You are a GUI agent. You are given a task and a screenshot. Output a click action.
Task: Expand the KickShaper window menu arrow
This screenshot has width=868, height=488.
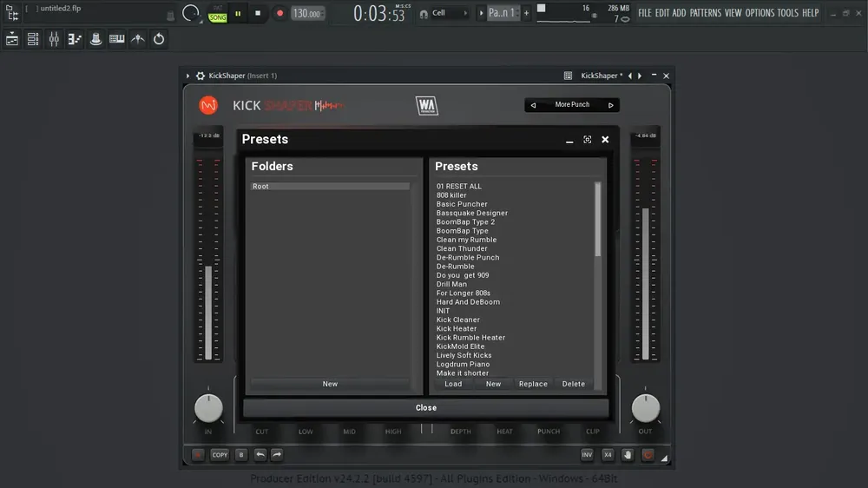(187, 76)
